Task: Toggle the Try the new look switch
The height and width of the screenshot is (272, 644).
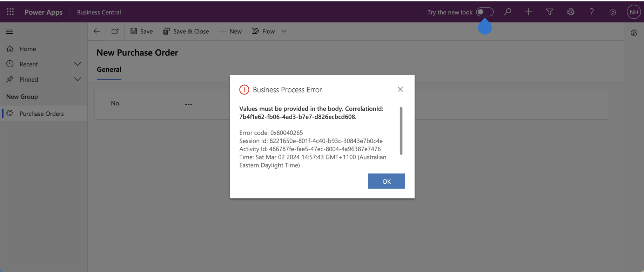Action: pyautogui.click(x=484, y=12)
